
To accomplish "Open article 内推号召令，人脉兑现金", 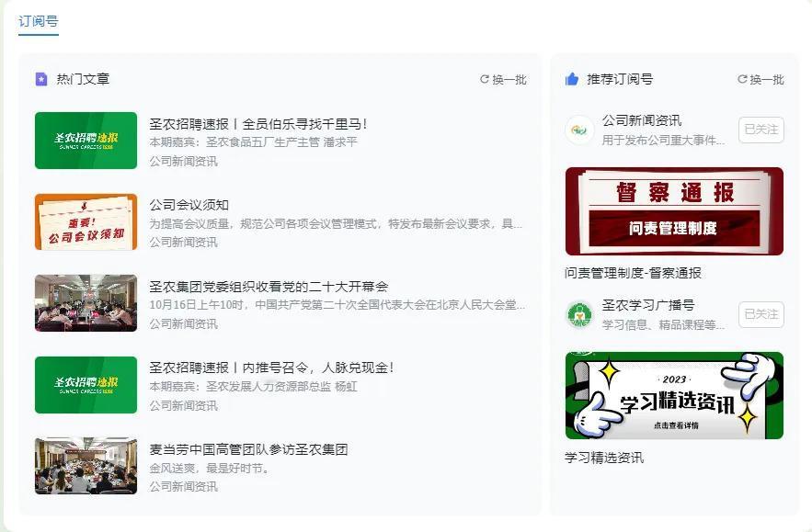I will pos(271,368).
